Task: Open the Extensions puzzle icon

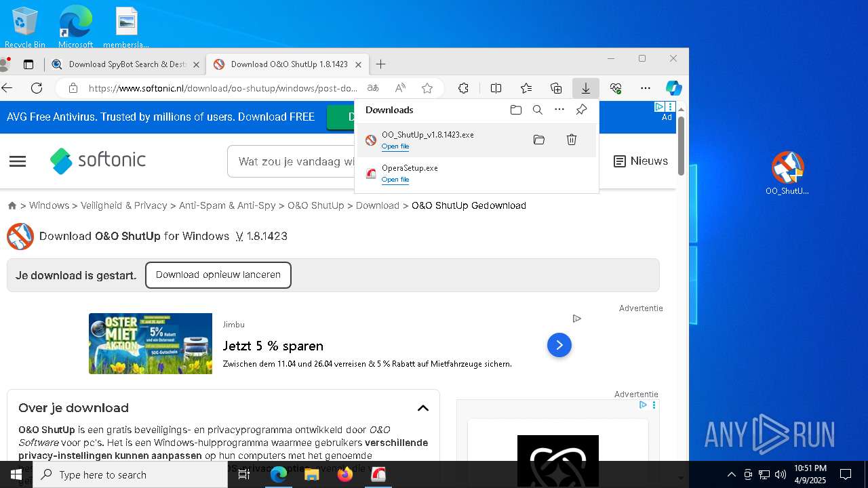Action: pyautogui.click(x=464, y=88)
